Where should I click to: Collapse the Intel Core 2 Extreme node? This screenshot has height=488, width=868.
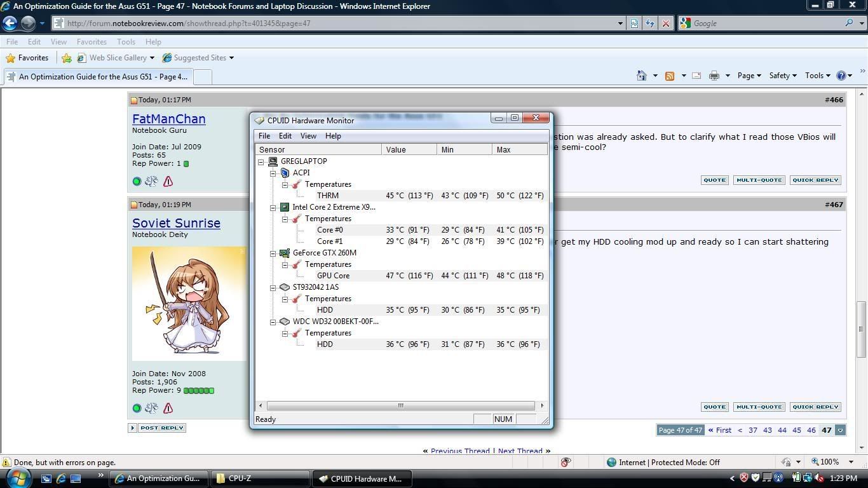coord(273,207)
